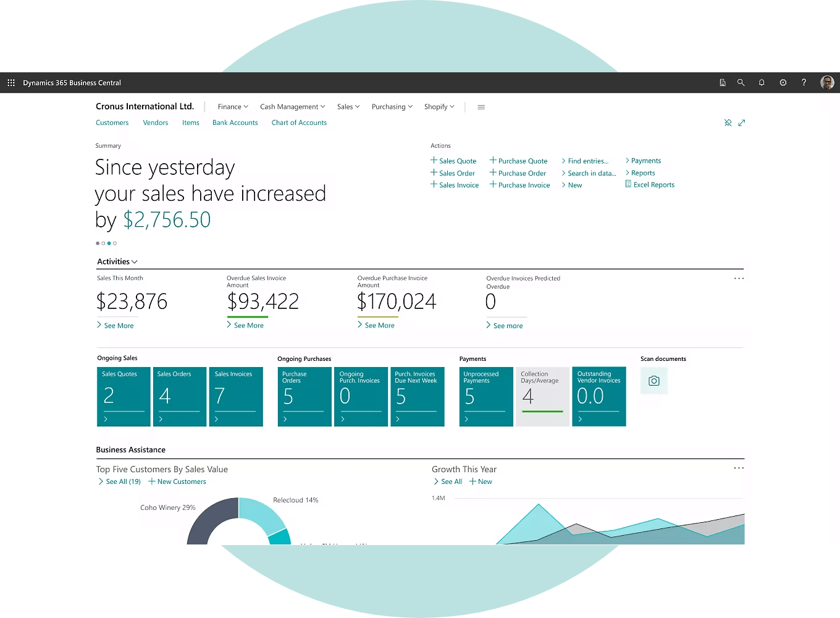Screen dimensions: 840x618
Task: See More under Overdue Purchase Invoice Amount
Action: [376, 325]
